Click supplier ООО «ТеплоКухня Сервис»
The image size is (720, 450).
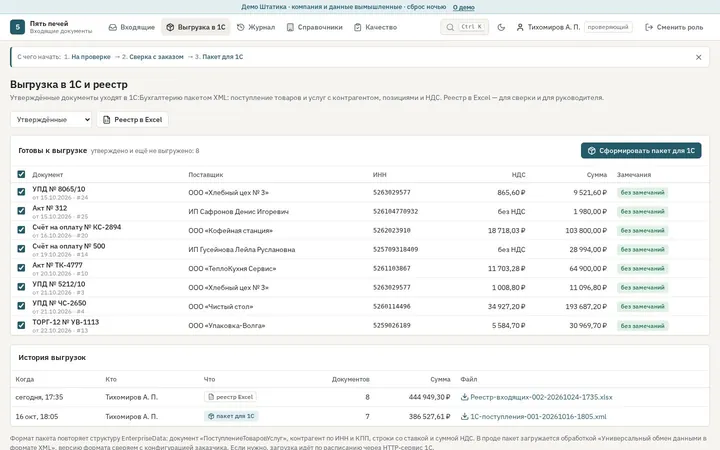(x=232, y=269)
